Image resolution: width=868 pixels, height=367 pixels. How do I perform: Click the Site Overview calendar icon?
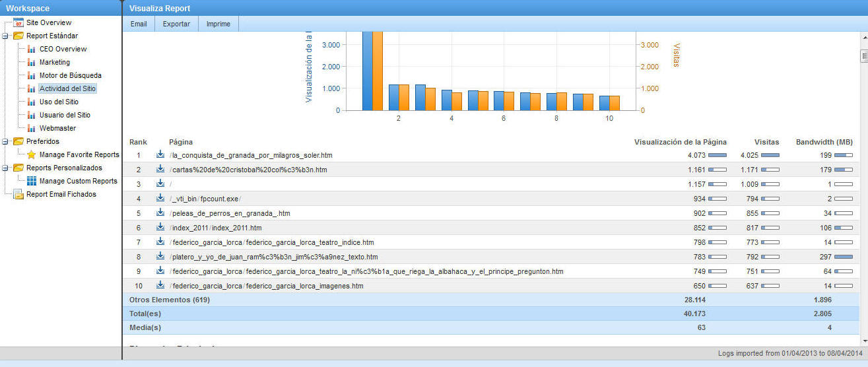pyautogui.click(x=18, y=22)
